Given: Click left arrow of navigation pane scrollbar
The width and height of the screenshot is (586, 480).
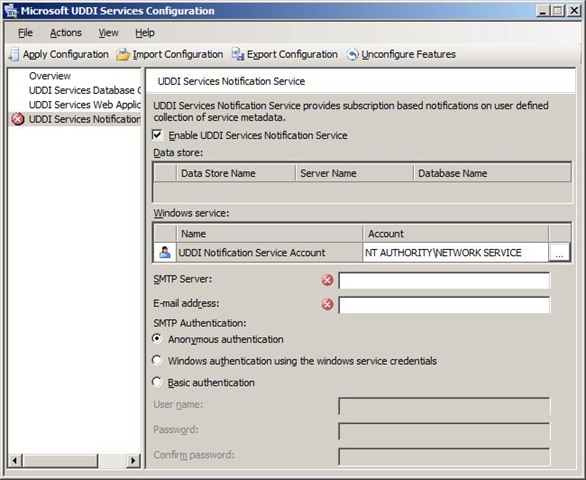Looking at the screenshot, I should point(15,461).
